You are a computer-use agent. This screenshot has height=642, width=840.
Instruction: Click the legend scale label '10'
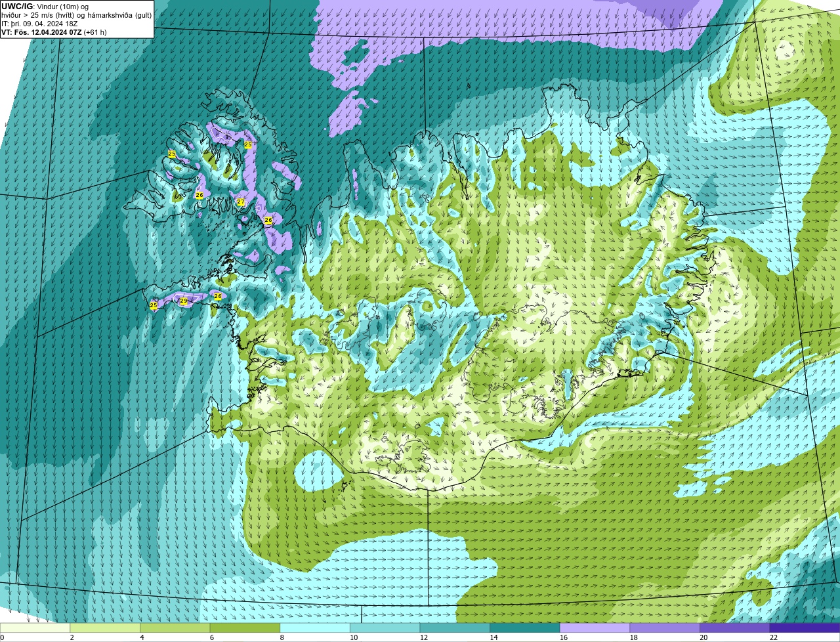click(x=354, y=637)
